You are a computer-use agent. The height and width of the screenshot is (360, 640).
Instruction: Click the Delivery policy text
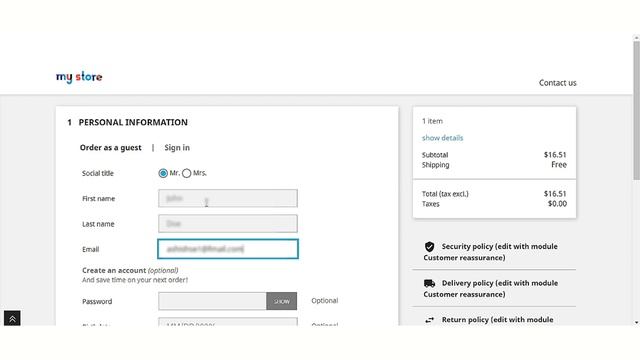coord(491,289)
